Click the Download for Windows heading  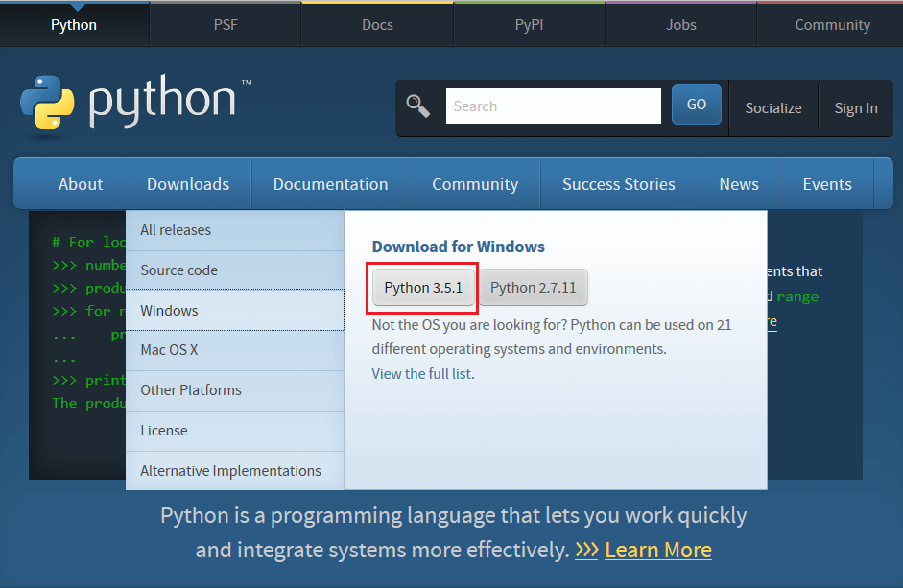(x=459, y=247)
